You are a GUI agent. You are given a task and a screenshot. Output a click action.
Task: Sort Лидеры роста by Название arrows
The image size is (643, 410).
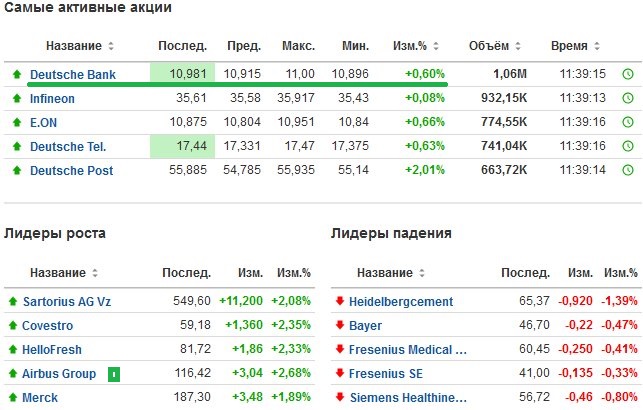pos(95,273)
